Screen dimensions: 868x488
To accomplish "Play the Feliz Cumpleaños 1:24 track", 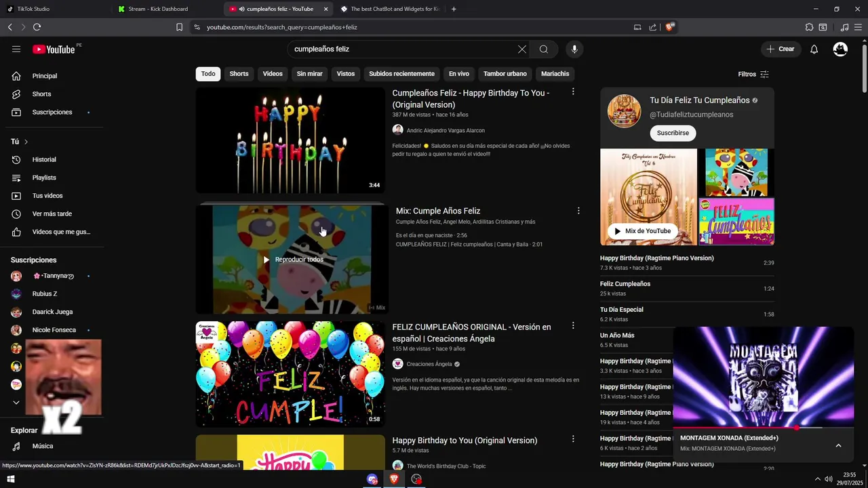I will pyautogui.click(x=687, y=288).
